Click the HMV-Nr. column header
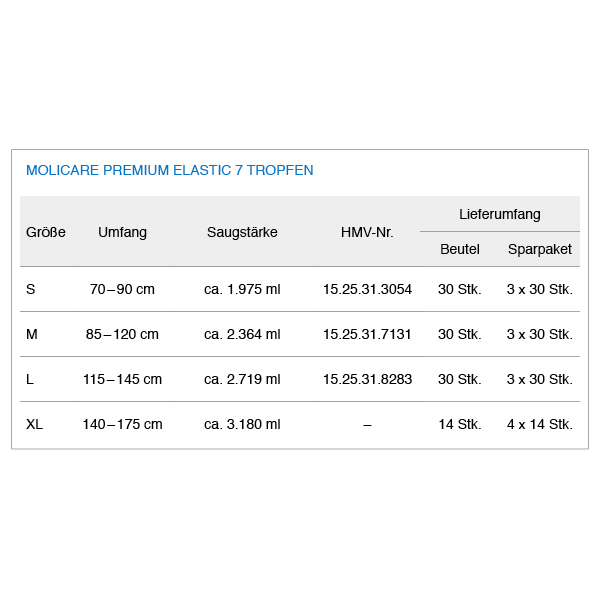This screenshot has height=600, width=600. (367, 232)
